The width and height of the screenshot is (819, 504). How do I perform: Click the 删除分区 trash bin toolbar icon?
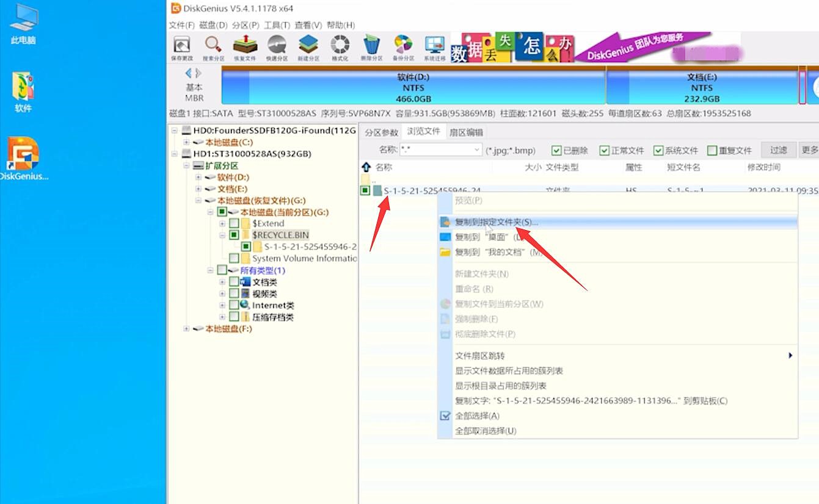371,45
